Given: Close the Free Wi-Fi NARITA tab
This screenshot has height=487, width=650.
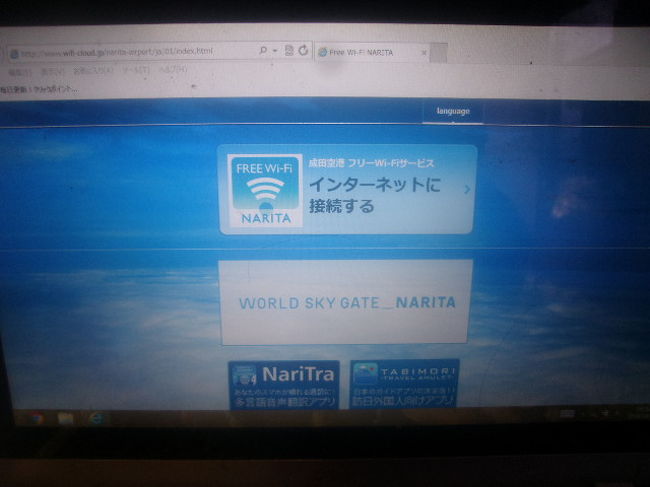Looking at the screenshot, I should pos(424,53).
